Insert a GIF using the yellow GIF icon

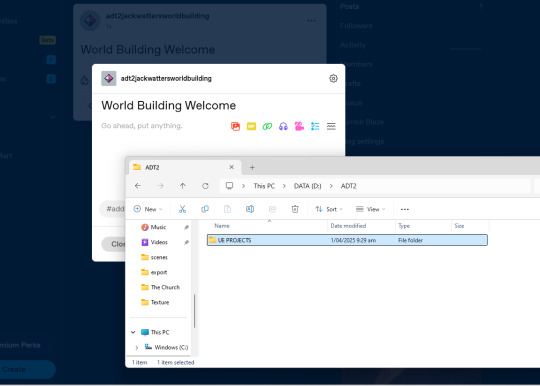click(x=251, y=126)
